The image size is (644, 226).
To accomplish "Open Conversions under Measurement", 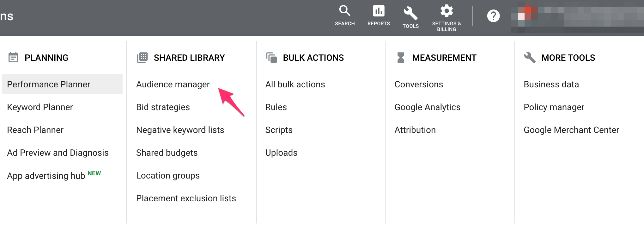I will [419, 85].
